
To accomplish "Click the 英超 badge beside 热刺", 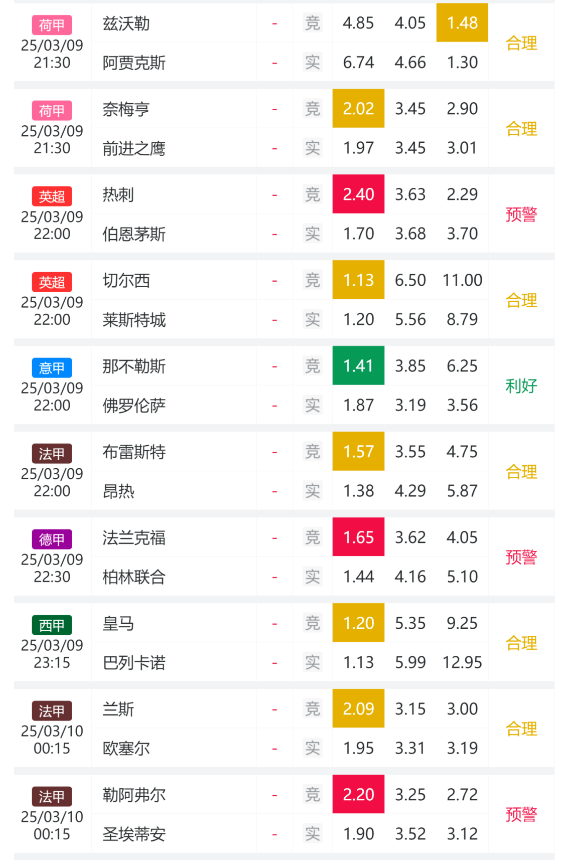I will pos(52,196).
